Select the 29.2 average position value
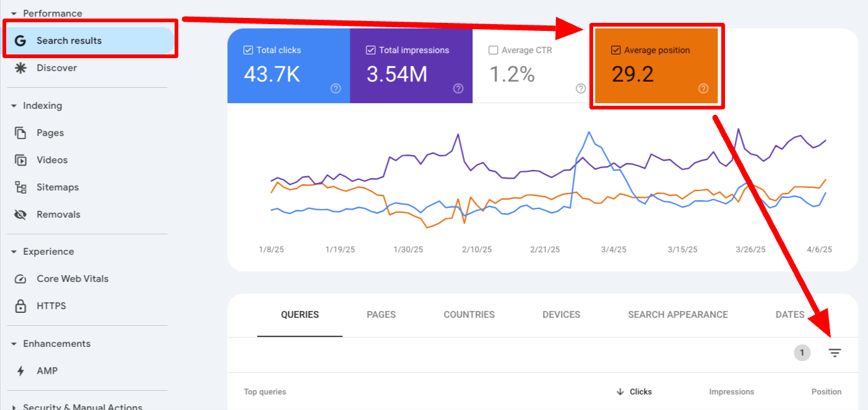The height and width of the screenshot is (410, 868). (x=633, y=74)
